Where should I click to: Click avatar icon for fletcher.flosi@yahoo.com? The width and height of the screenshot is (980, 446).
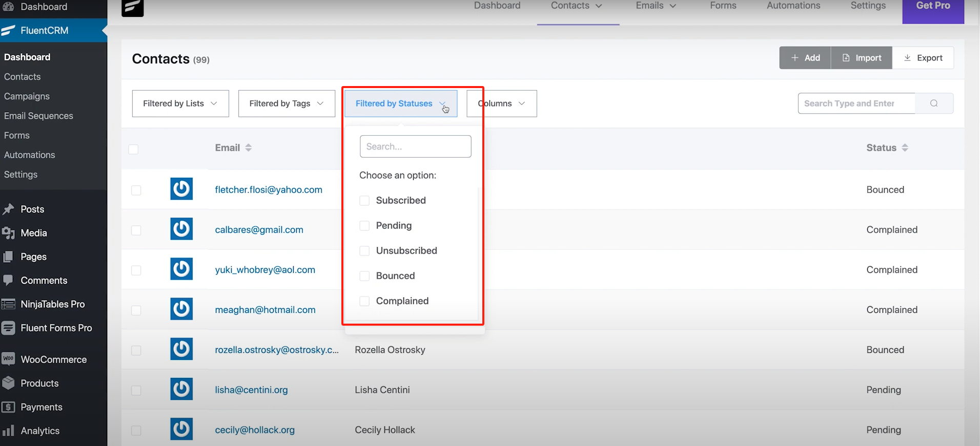click(x=181, y=189)
